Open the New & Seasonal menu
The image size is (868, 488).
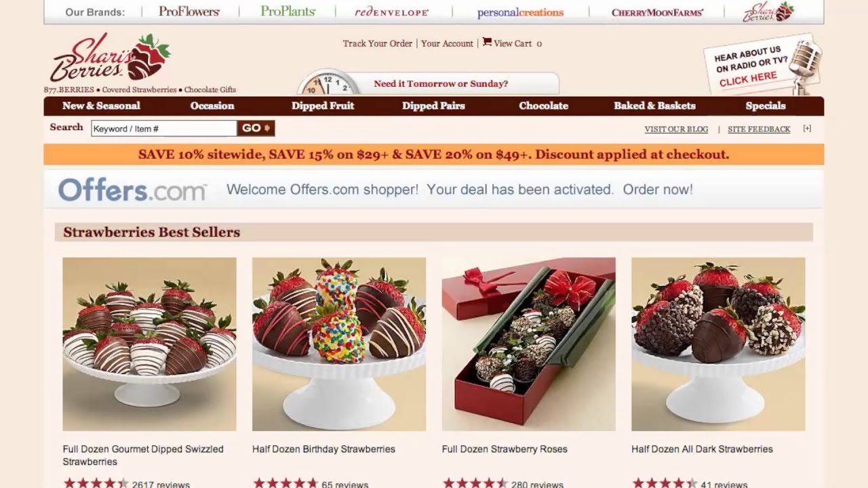click(x=101, y=106)
